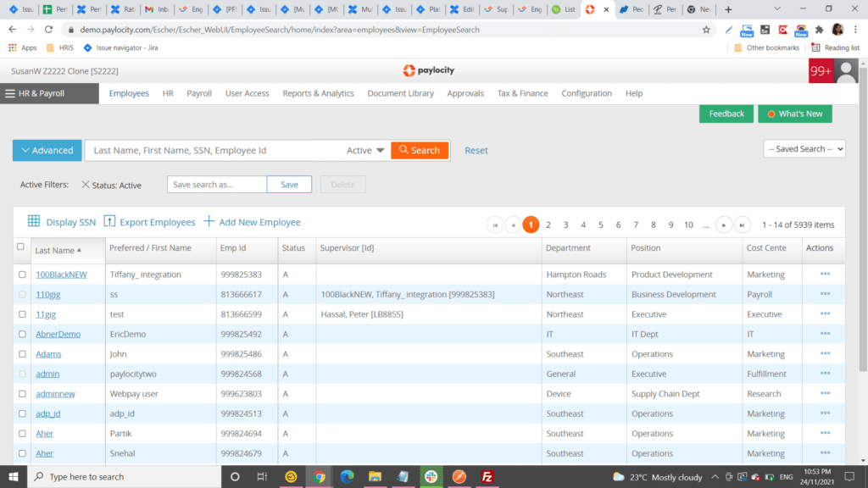Open Chrome from the taskbar
This screenshot has width=868, height=488.
(319, 476)
